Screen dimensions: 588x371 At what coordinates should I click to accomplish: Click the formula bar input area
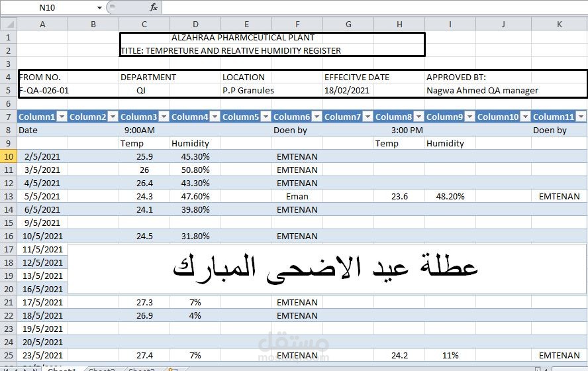(x=374, y=7)
